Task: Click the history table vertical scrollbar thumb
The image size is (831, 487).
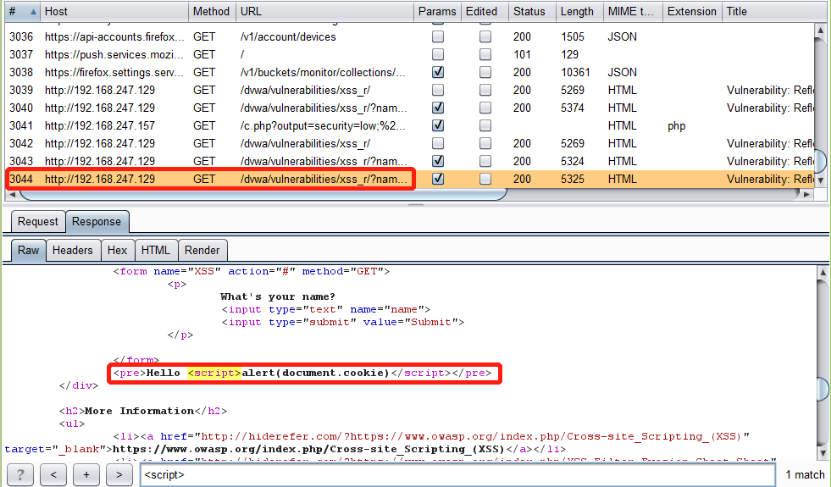Action: 820,161
